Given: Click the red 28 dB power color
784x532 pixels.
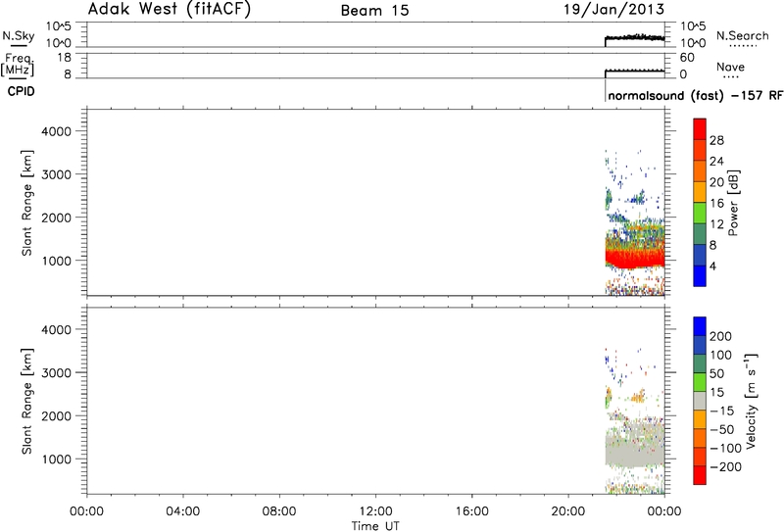Looking at the screenshot, I should 700,129.
